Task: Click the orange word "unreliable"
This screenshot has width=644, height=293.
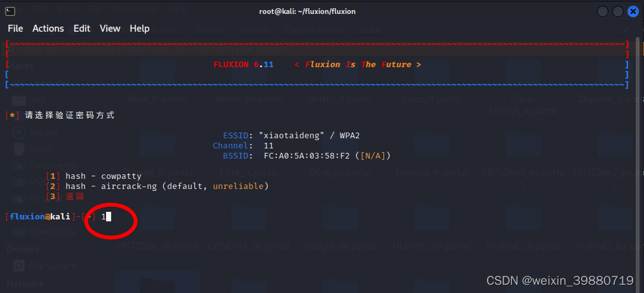Action: 238,186
